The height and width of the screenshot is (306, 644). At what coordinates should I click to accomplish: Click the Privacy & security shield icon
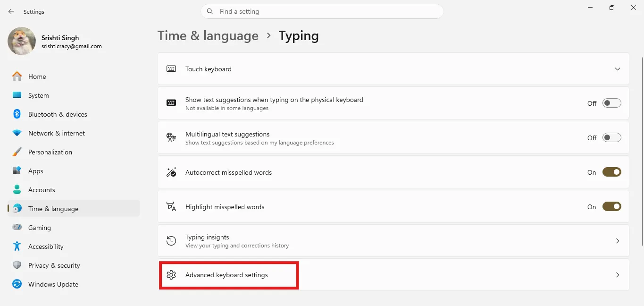(x=17, y=265)
